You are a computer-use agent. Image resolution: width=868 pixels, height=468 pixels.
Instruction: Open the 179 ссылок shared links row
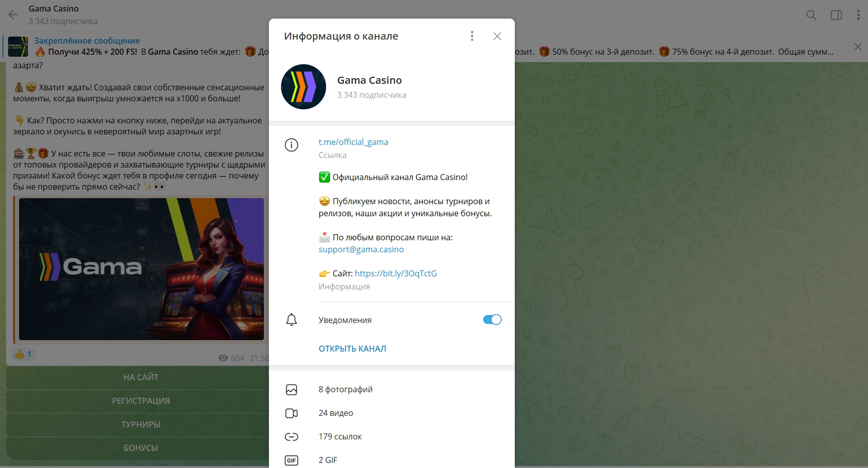pyautogui.click(x=392, y=436)
